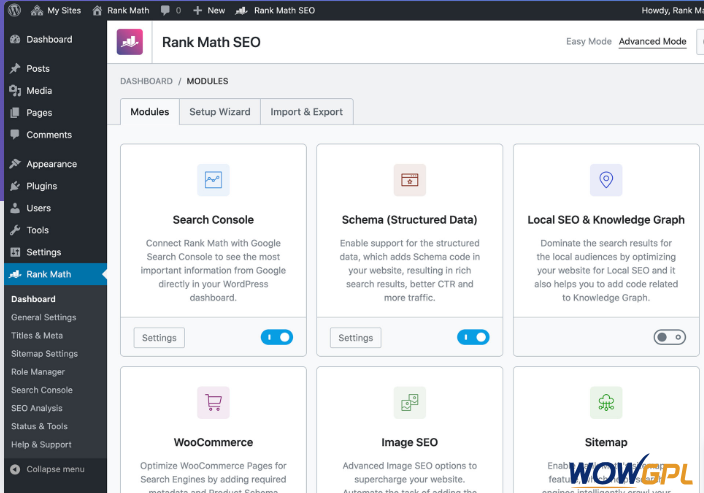The width and height of the screenshot is (704, 493).
Task: Click the Rank Math SEO logo
Action: (x=130, y=42)
